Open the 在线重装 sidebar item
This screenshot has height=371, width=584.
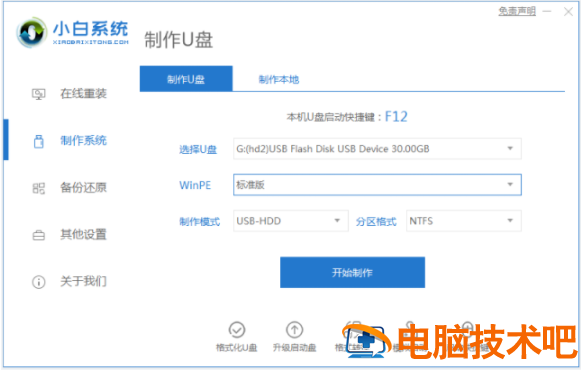(69, 93)
